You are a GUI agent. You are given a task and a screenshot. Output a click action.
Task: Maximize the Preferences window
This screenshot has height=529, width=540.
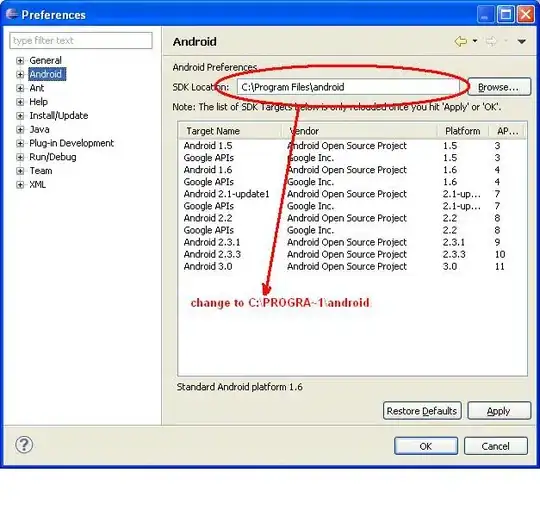[506, 15]
